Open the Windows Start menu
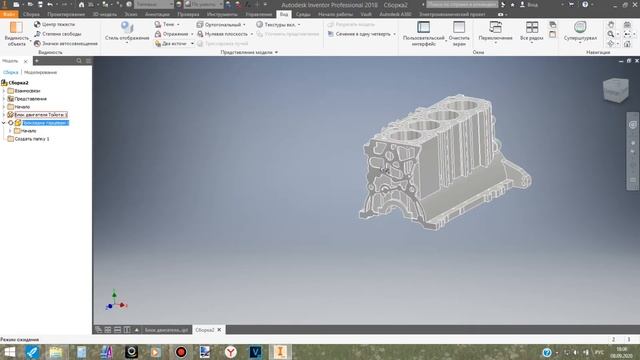The height and width of the screenshot is (360, 640). point(9,352)
